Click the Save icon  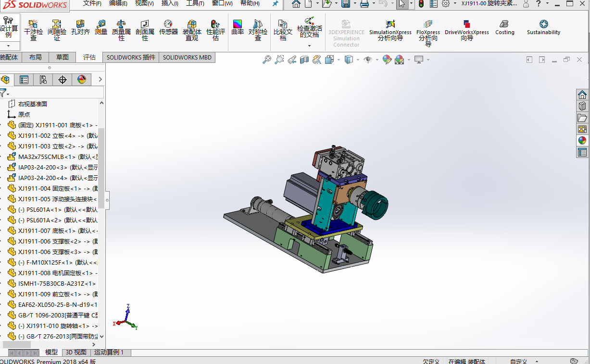coord(345,4)
